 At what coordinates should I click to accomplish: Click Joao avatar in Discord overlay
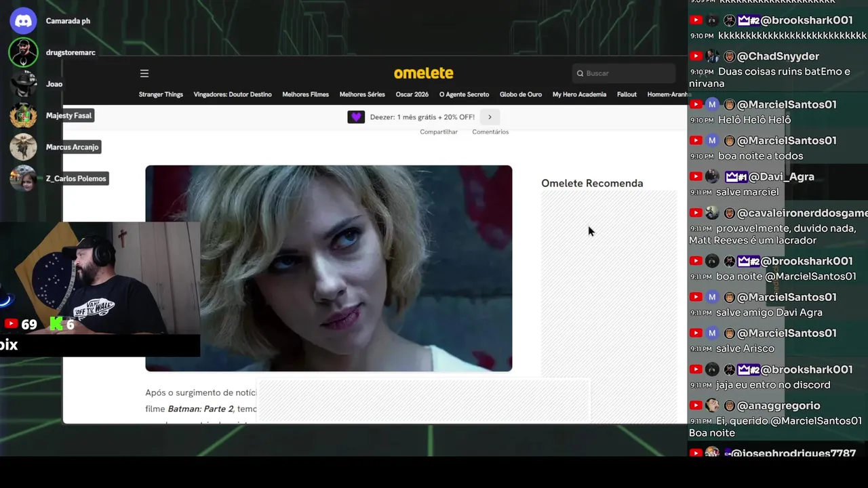(x=23, y=84)
